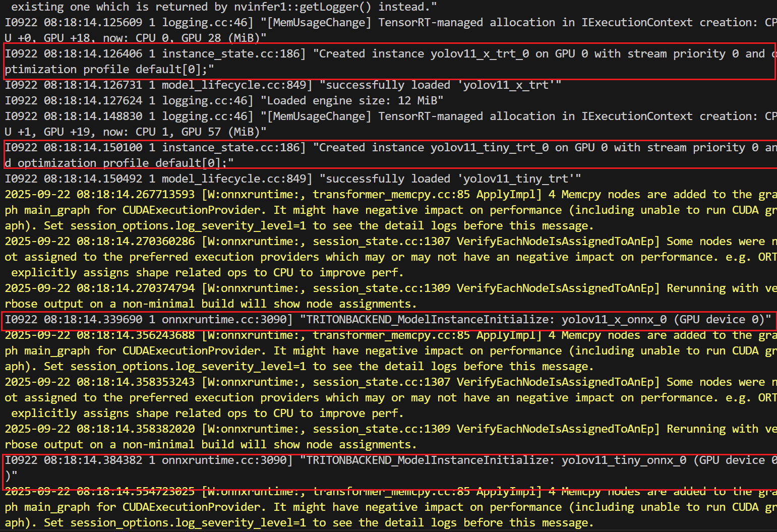Open instance_state.cc:186 on the yolov11_x_trt_0 line
This screenshot has height=532, width=777.
pyautogui.click(x=233, y=54)
